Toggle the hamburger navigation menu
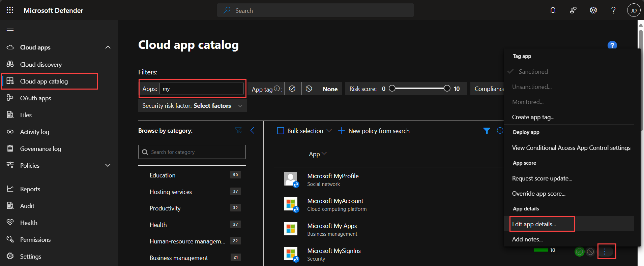The image size is (644, 266). [x=10, y=29]
